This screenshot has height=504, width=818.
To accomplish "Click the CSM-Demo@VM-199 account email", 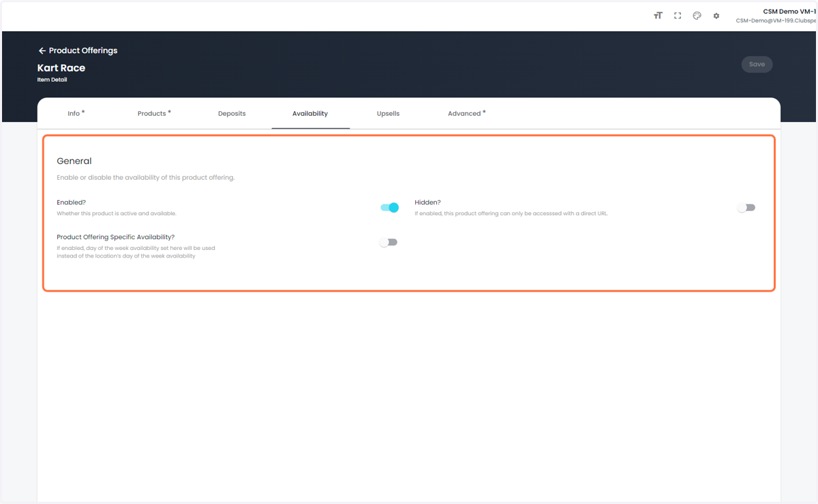I will (776, 20).
